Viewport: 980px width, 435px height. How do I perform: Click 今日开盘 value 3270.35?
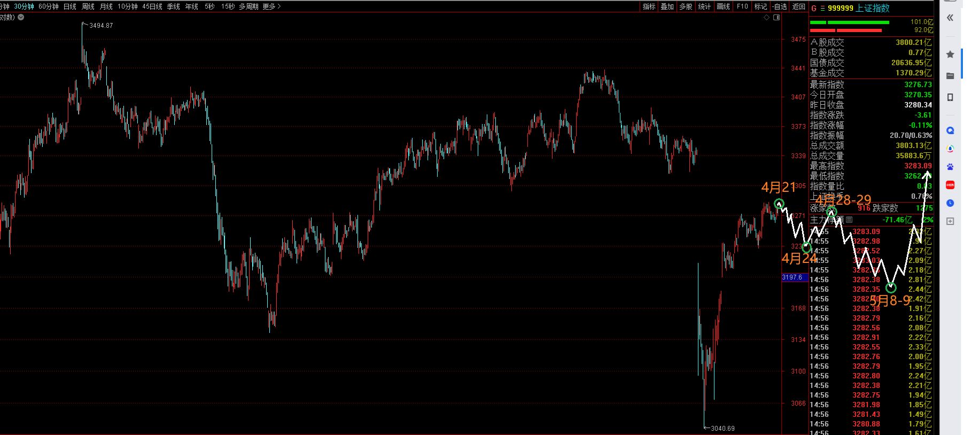point(918,95)
